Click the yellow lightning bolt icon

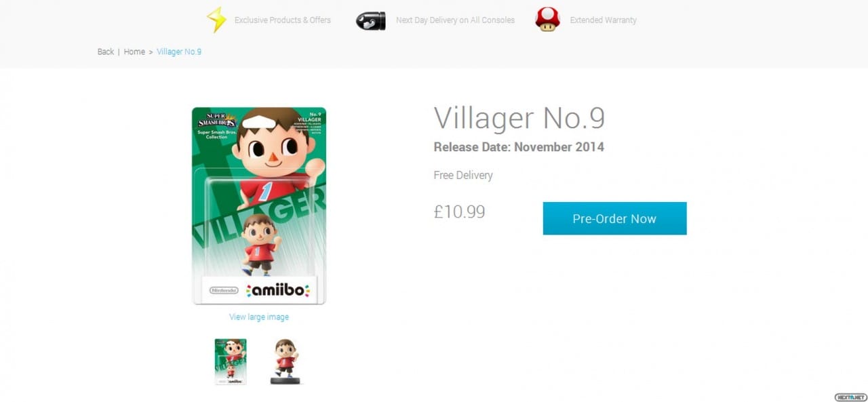point(216,20)
